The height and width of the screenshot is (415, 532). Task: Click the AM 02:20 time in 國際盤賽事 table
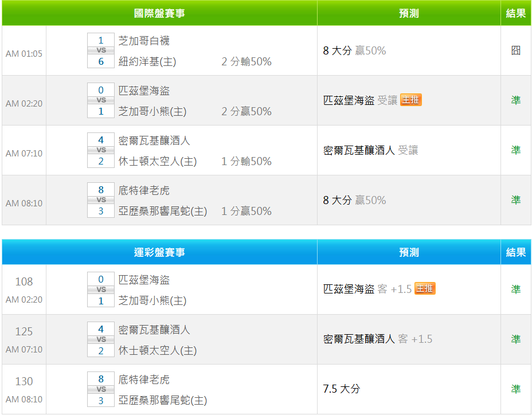pyautogui.click(x=24, y=104)
